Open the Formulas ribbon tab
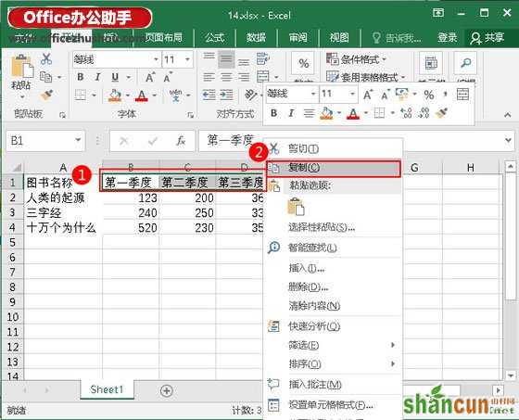This screenshot has width=519, height=420. click(x=214, y=37)
